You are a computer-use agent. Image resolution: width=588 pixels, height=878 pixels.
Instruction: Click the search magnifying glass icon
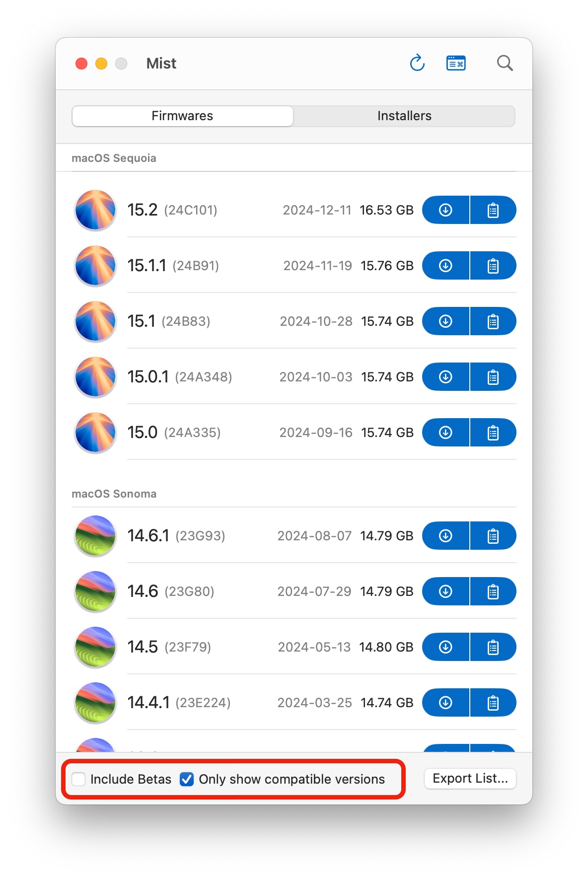pos(505,63)
